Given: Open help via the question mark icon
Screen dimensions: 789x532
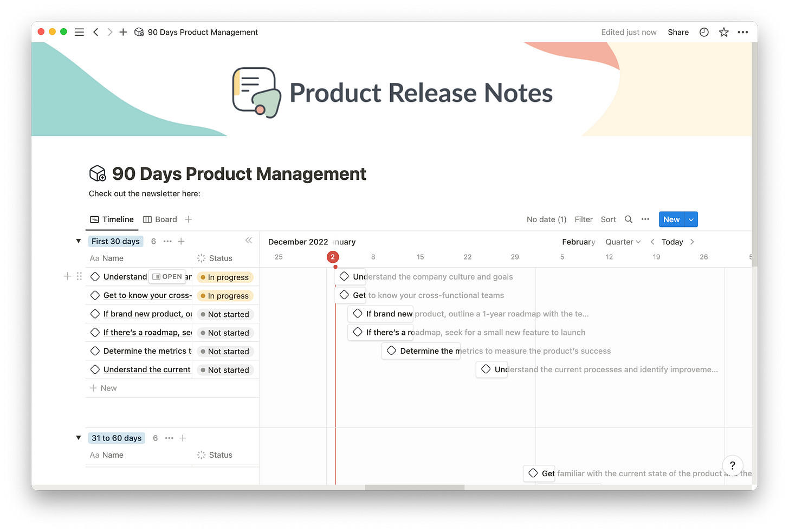Looking at the screenshot, I should click(x=732, y=465).
